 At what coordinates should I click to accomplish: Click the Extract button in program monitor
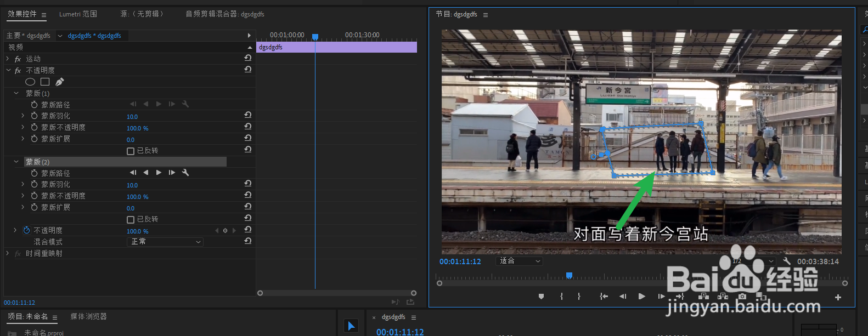tap(723, 297)
